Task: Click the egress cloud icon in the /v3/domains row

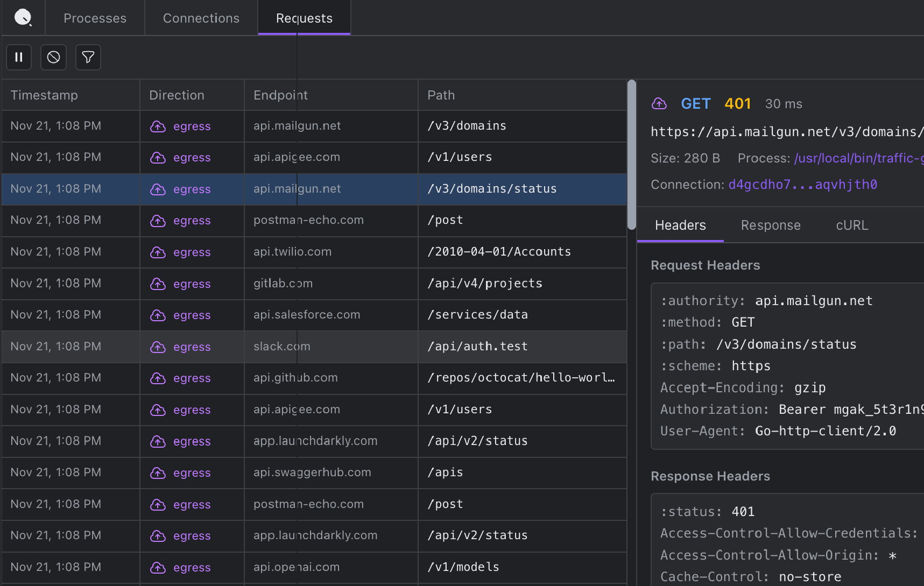Action: (158, 126)
